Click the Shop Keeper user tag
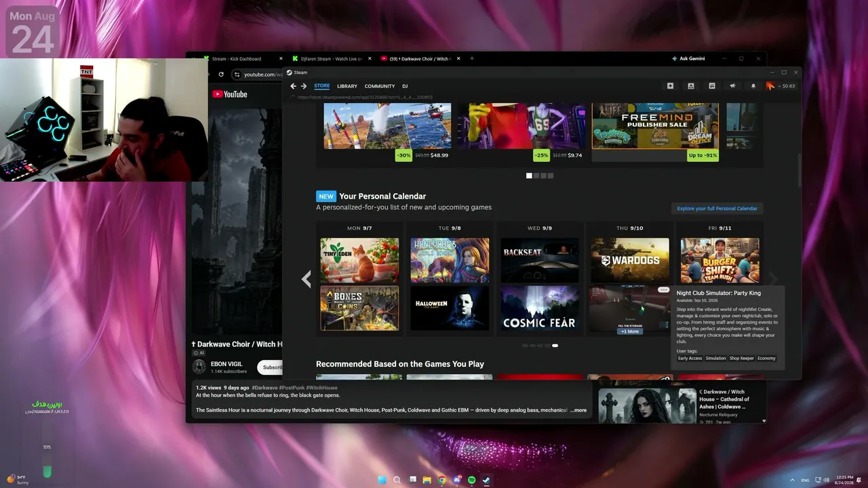The image size is (868, 488). 741,359
